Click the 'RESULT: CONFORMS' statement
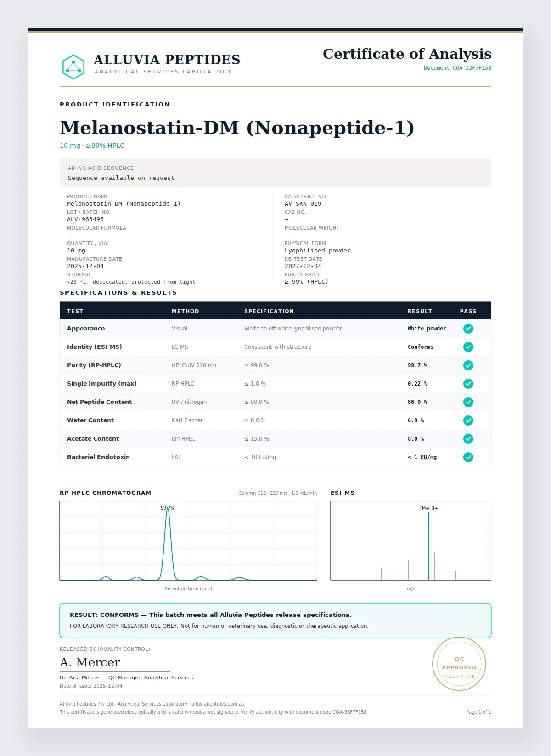 point(211,615)
